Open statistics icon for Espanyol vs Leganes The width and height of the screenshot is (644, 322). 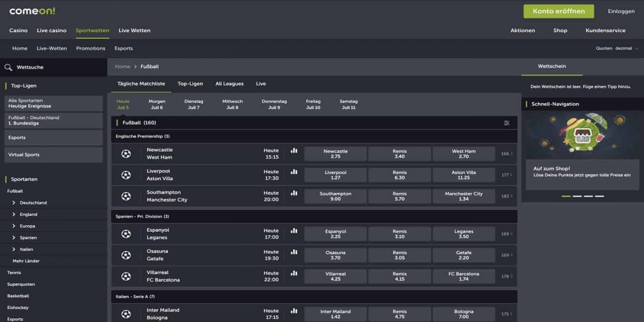click(294, 230)
